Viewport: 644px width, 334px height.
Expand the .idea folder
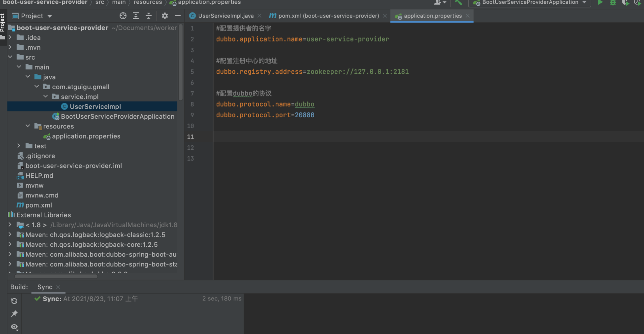coord(10,38)
